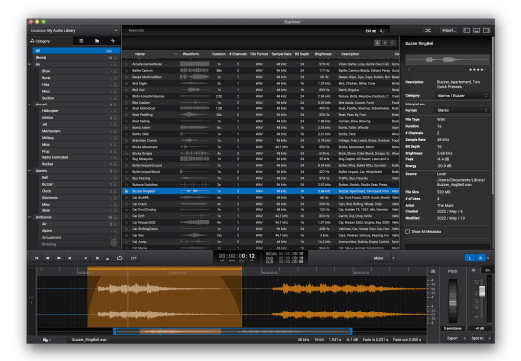Click in the Keywords search field
This screenshot has height=361, width=521.
pos(247,31)
